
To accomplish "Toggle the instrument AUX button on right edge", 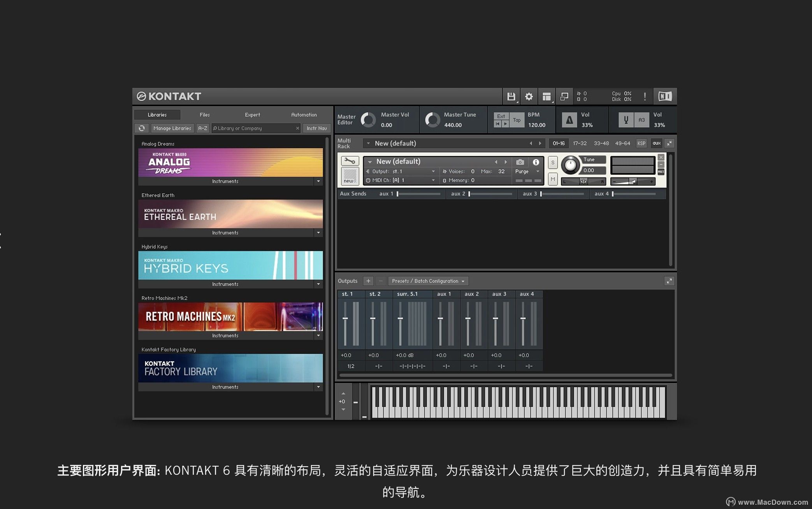I will (661, 172).
